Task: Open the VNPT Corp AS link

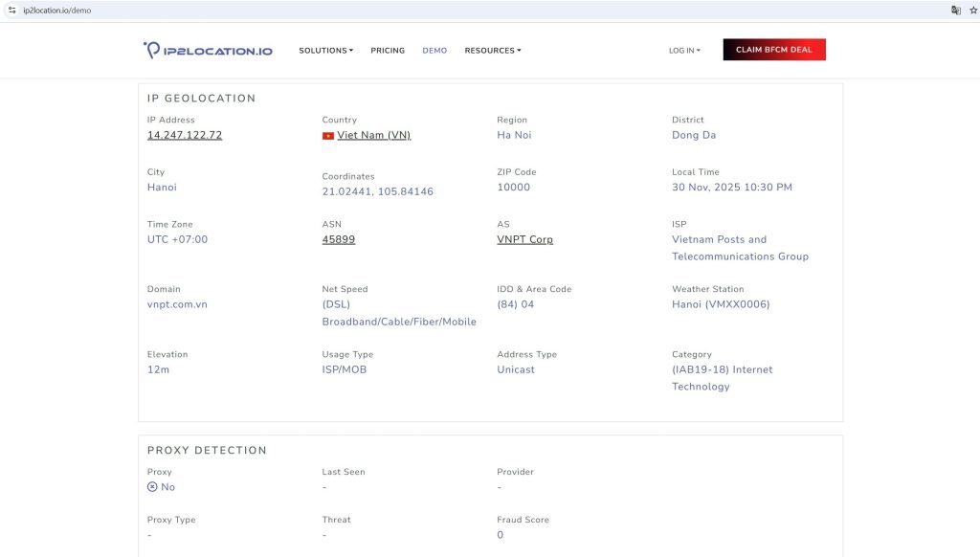Action: coord(524,239)
